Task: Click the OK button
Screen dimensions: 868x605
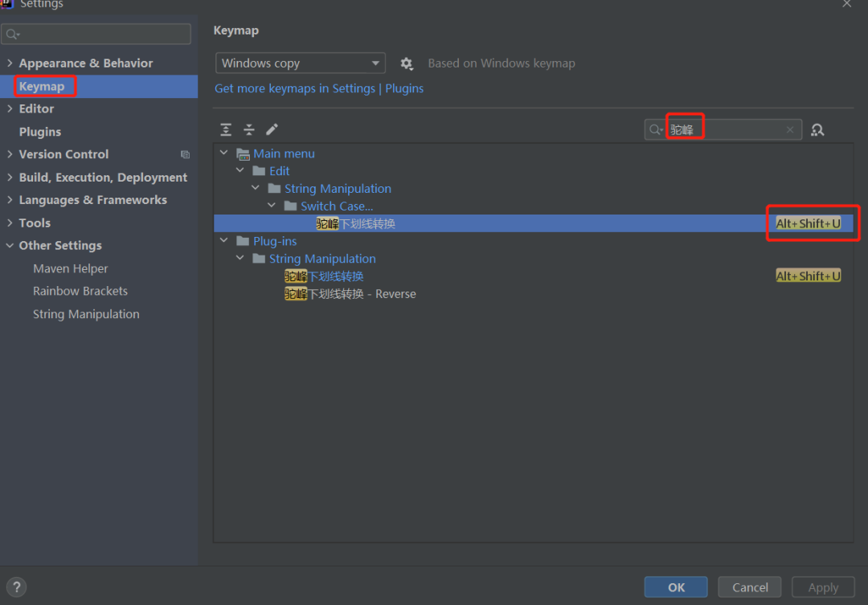Action: point(676,587)
